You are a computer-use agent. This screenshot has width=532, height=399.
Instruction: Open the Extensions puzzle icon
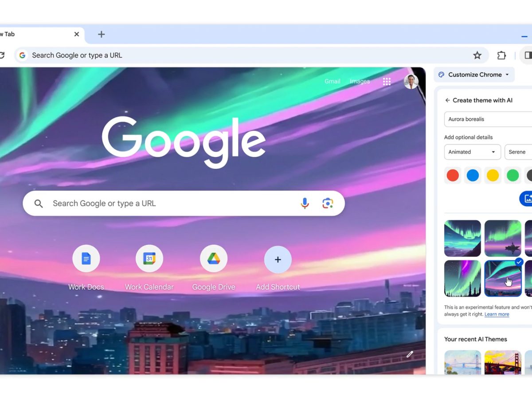[501, 55]
